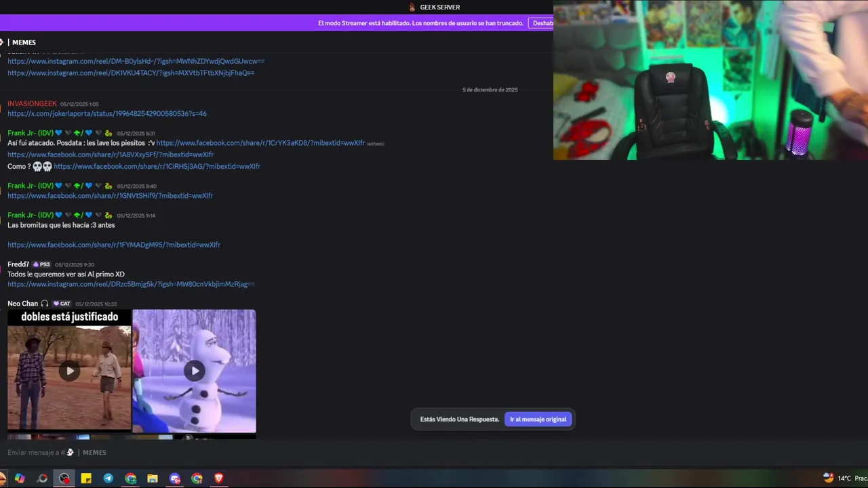The image size is (868, 488).
Task: Open the Chrome icon next to Telegram
Action: [131, 479]
